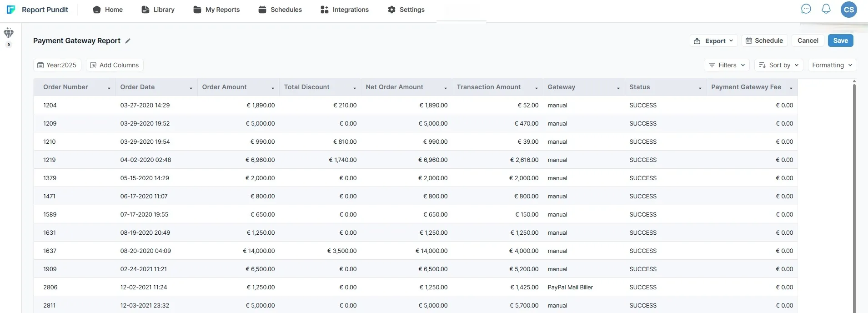Open the Export dropdown
The height and width of the screenshot is (313, 868).
tap(714, 41)
